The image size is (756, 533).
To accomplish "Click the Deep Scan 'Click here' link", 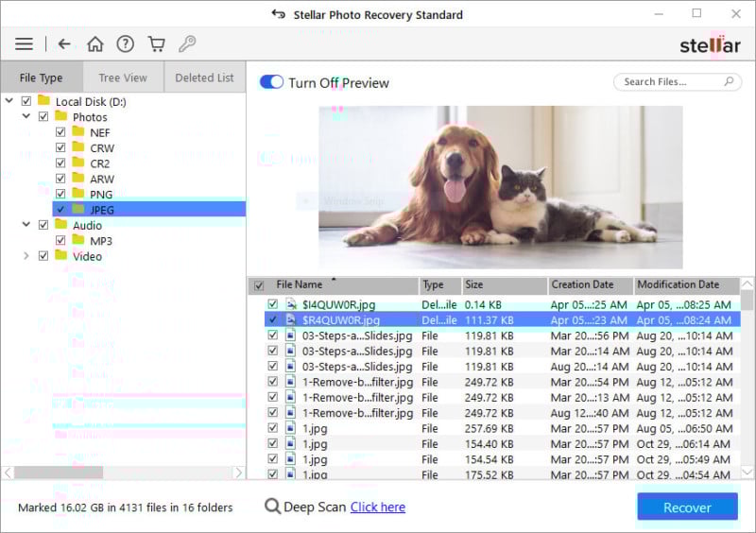I will click(x=377, y=507).
